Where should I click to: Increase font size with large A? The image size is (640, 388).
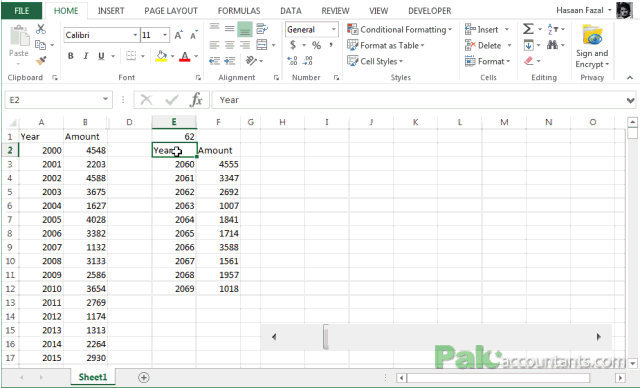pos(178,35)
